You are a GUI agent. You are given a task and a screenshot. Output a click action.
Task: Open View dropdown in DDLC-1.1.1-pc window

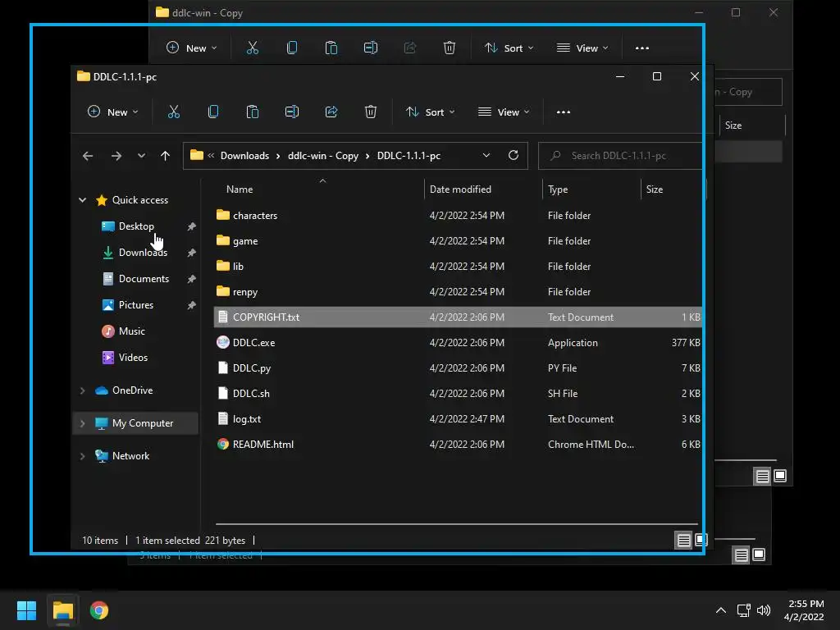(504, 112)
